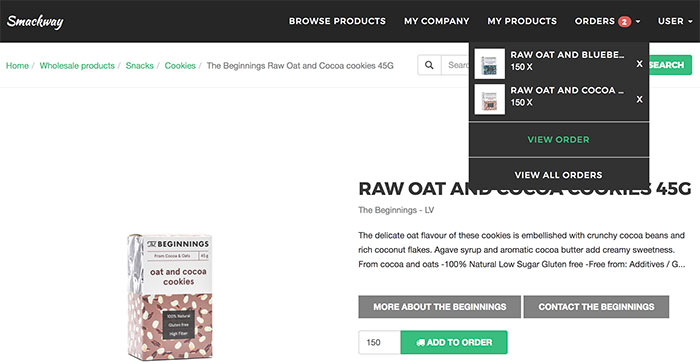700x364 pixels.
Task: Click the quantity field showing 150
Action: click(x=379, y=342)
